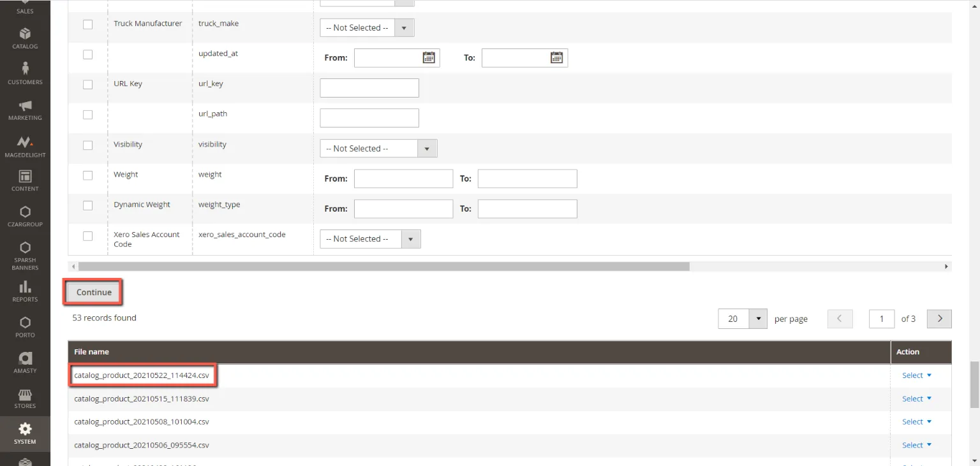This screenshot has width=980, height=466.
Task: Open the System sidebar menu
Action: click(x=25, y=433)
